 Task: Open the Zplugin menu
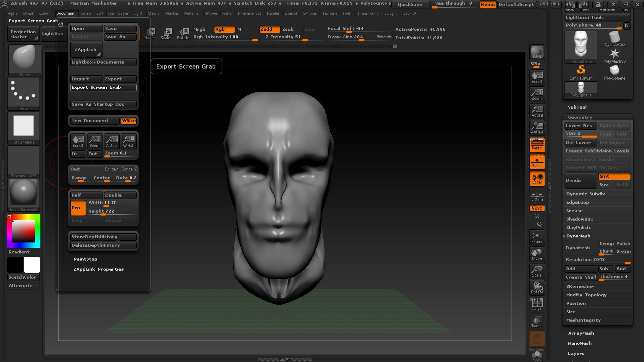pyautogui.click(x=390, y=13)
